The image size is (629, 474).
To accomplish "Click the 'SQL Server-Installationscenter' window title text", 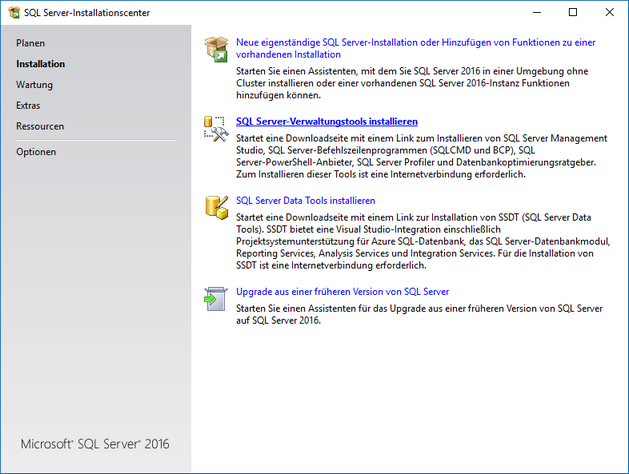I will [x=87, y=13].
